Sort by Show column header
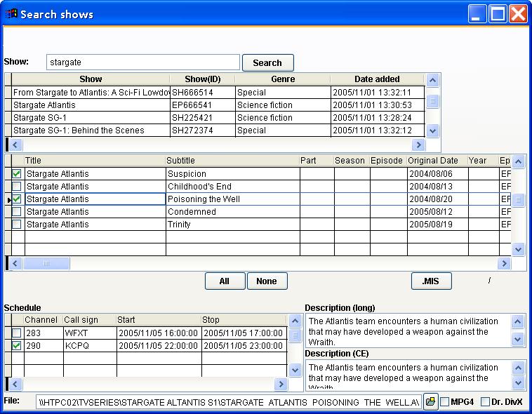 pos(91,79)
